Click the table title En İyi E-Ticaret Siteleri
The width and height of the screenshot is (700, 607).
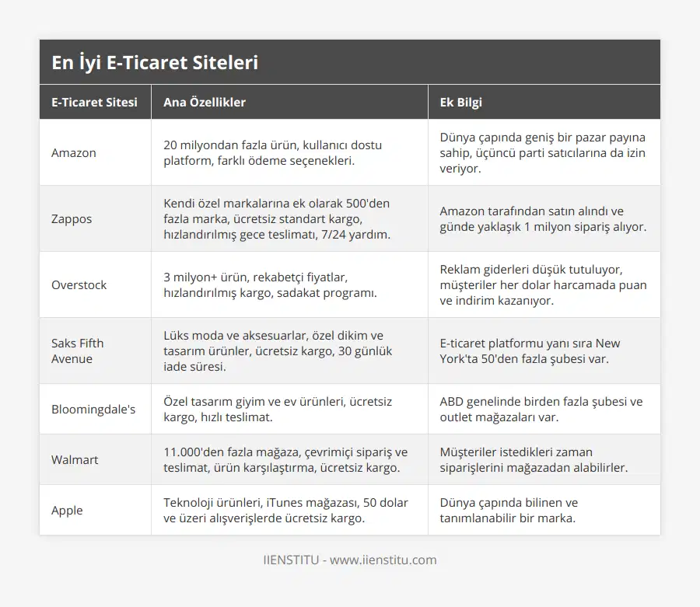click(x=155, y=63)
